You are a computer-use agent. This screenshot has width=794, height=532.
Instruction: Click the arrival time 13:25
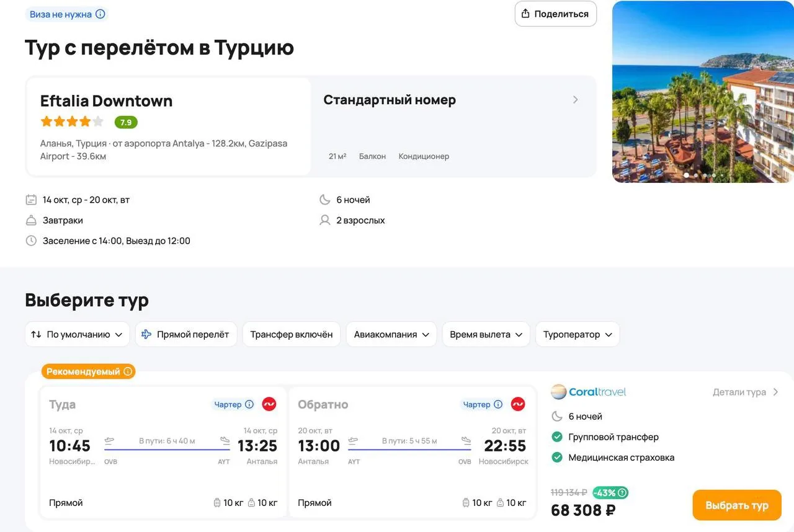click(257, 446)
